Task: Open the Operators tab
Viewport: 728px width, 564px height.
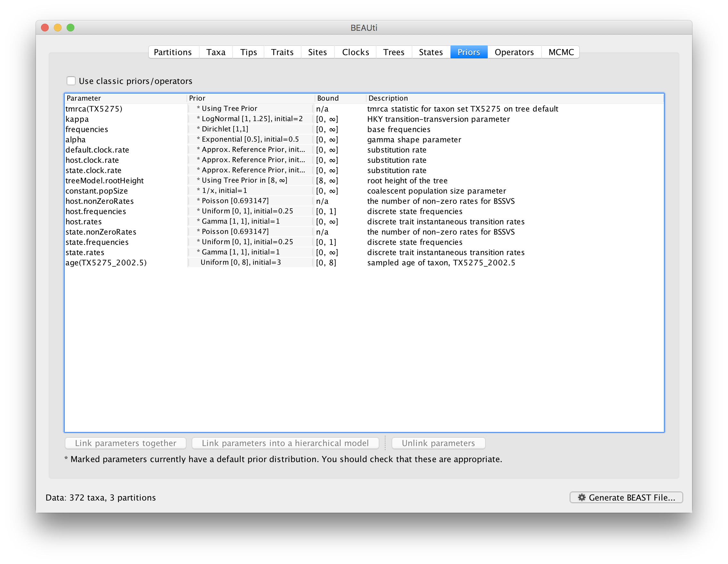Action: 514,52
